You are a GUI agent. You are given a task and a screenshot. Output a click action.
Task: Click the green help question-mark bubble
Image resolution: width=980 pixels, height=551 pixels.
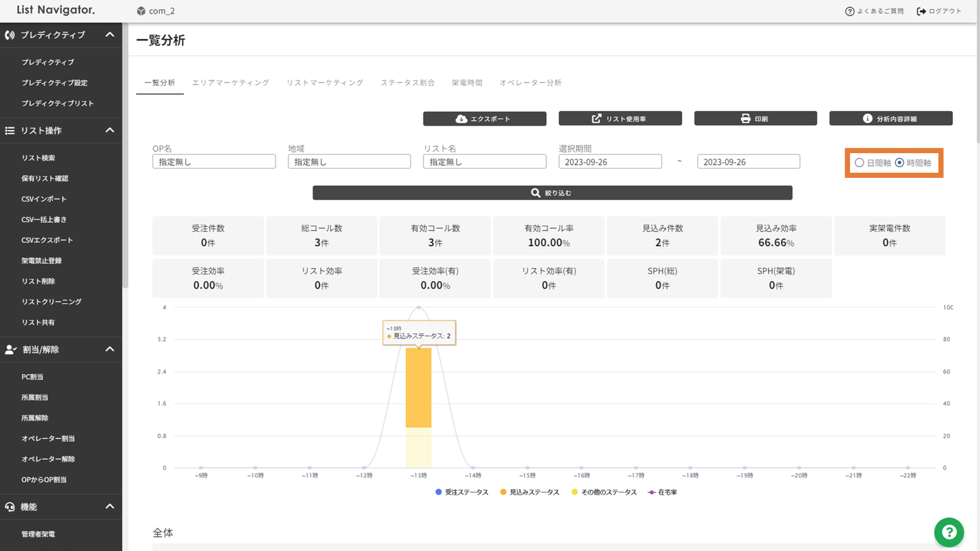click(949, 532)
